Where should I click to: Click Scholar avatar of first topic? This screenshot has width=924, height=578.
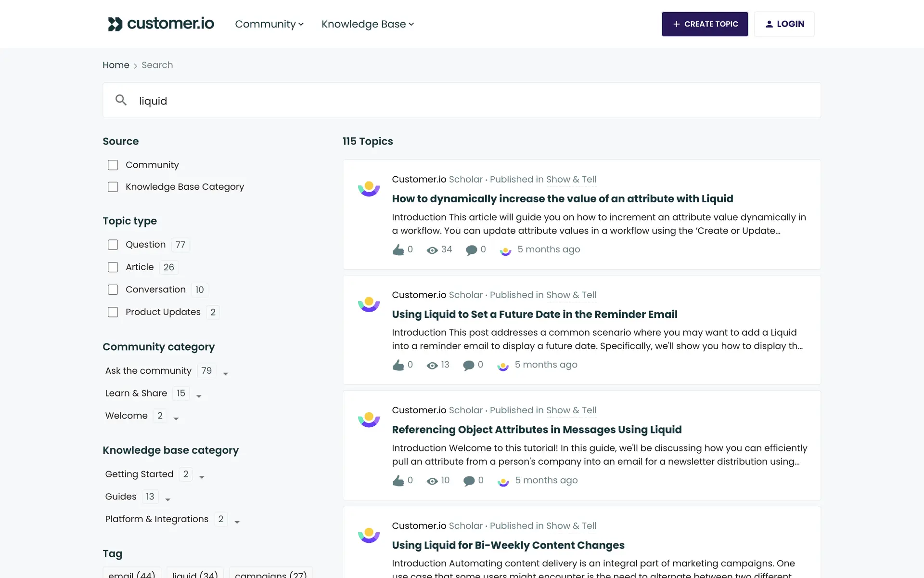point(369,188)
